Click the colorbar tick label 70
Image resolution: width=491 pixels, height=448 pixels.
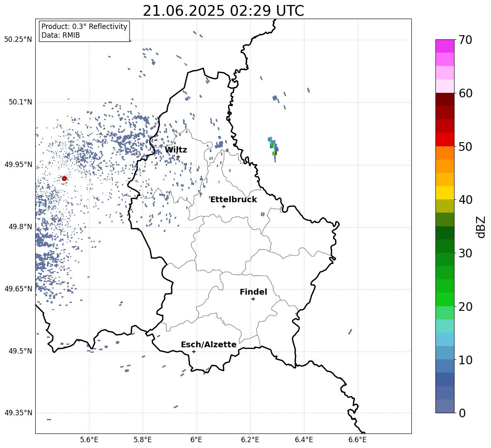coord(465,40)
